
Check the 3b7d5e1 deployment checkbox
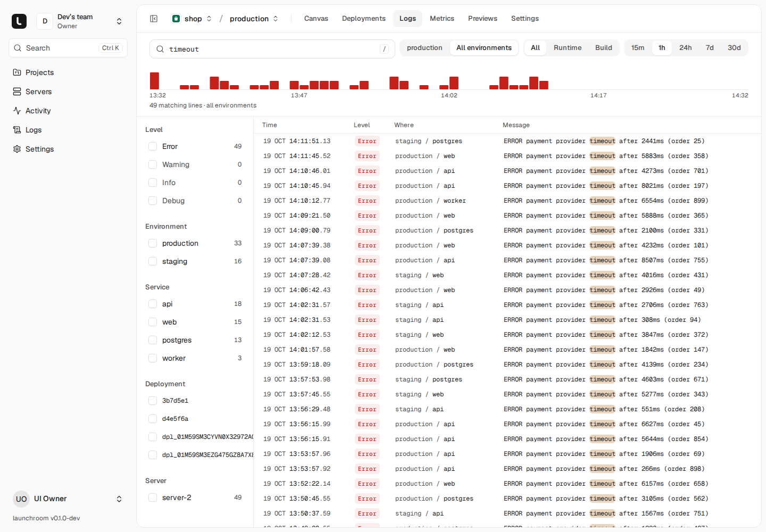tap(153, 401)
